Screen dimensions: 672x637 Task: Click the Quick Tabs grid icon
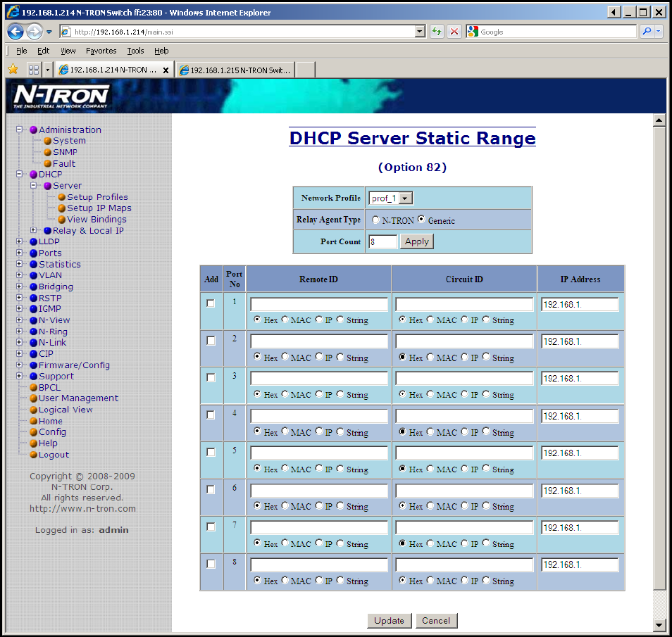pos(33,70)
